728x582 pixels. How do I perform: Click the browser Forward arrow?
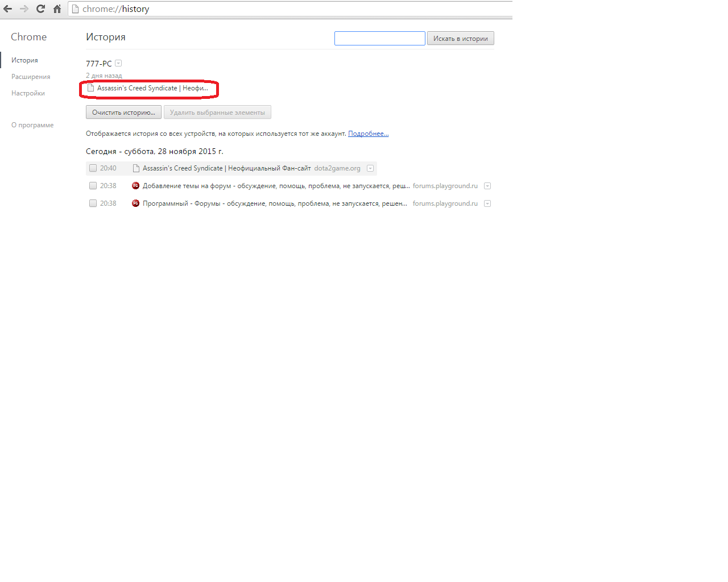[x=24, y=9]
